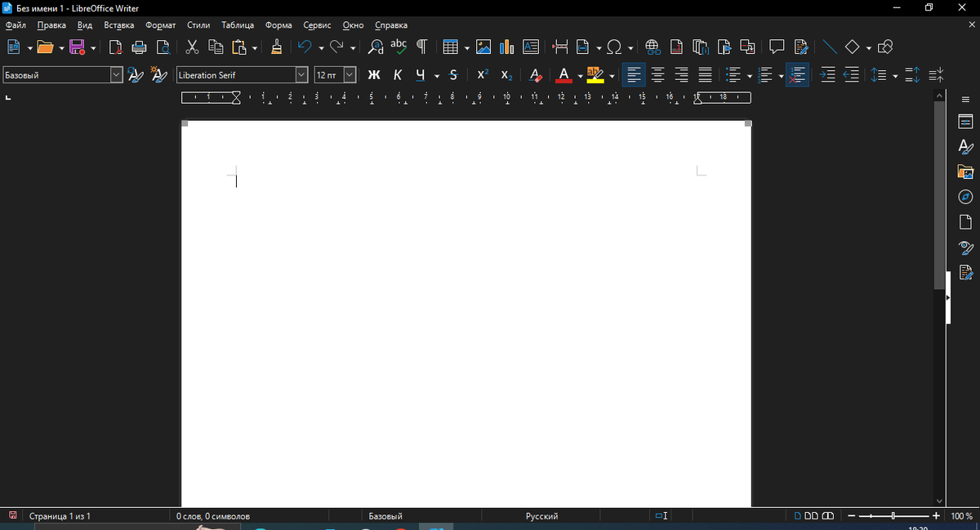Click Русский language in status bar
This screenshot has width=980, height=530.
(x=542, y=516)
